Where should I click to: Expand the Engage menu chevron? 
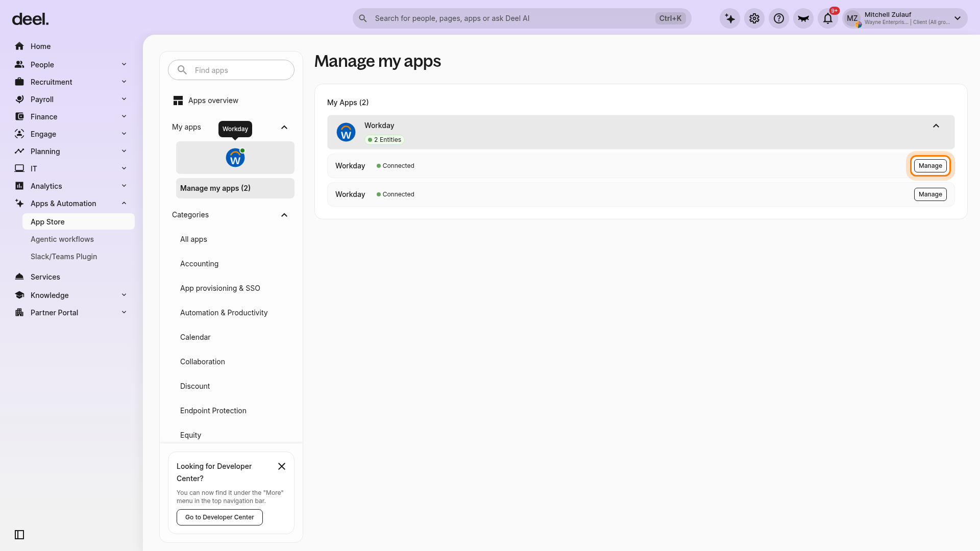click(x=124, y=134)
